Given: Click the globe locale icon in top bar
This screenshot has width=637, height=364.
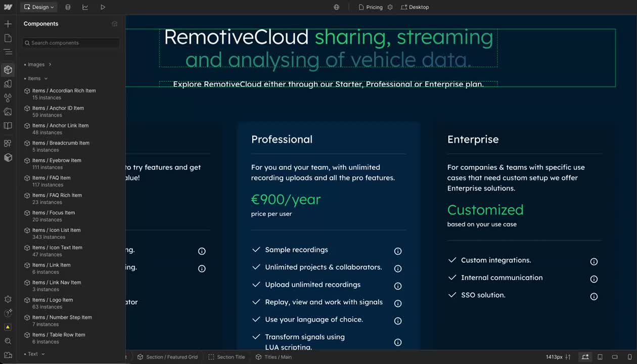Looking at the screenshot, I should [337, 7].
